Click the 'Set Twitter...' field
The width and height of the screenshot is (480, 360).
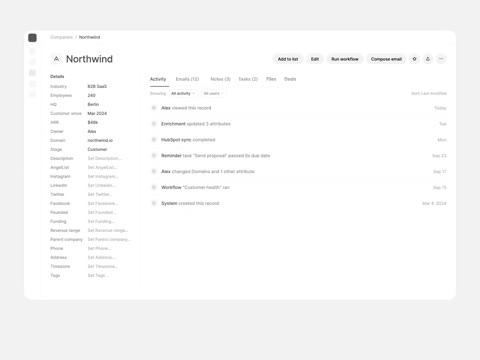100,194
